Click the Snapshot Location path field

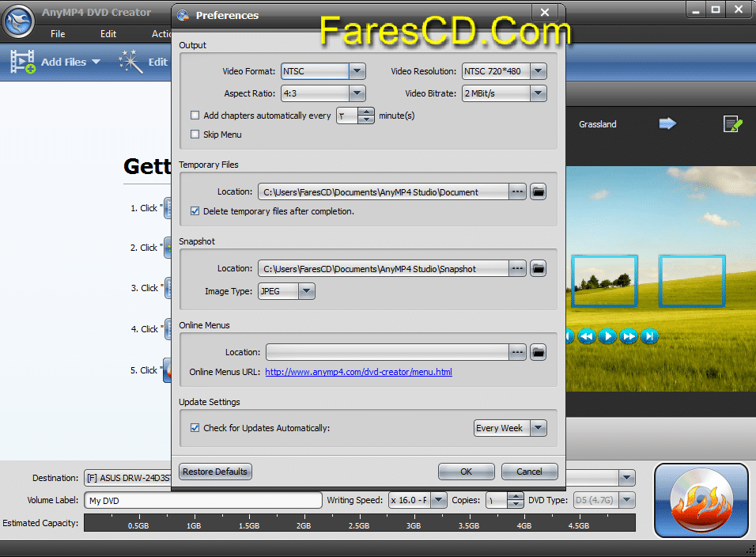click(x=384, y=269)
